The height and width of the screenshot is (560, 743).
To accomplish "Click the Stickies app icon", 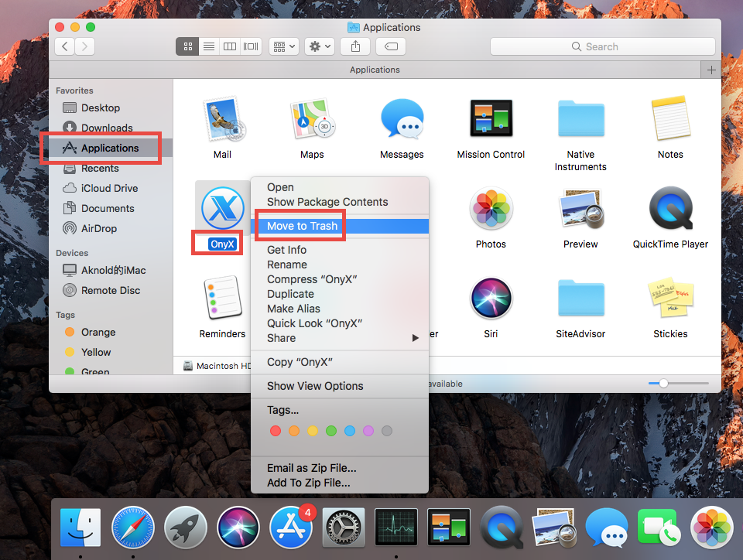I will 670,297.
